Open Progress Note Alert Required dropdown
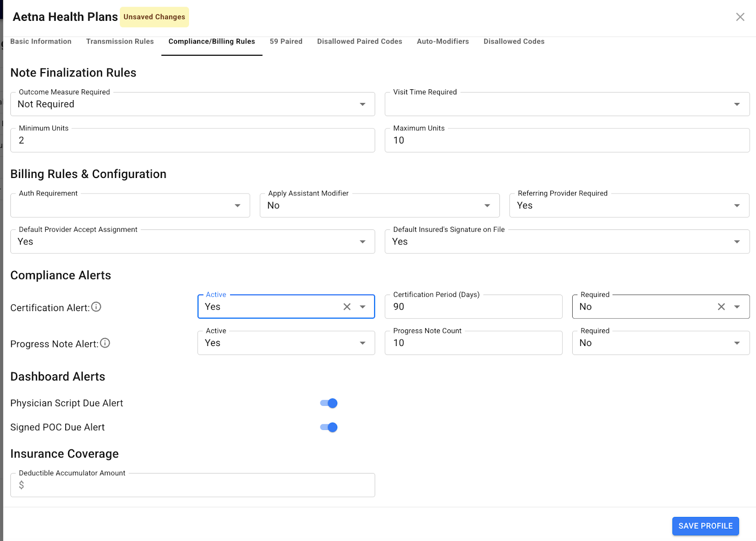756x541 pixels. coord(661,343)
